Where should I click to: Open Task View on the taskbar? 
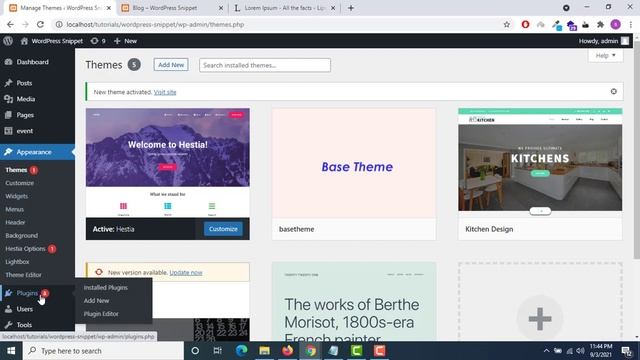[x=218, y=351]
